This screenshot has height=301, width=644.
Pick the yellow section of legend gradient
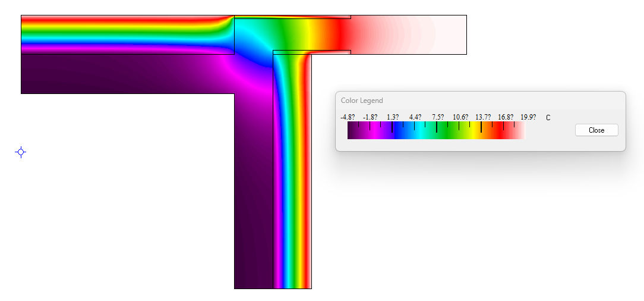(x=475, y=131)
